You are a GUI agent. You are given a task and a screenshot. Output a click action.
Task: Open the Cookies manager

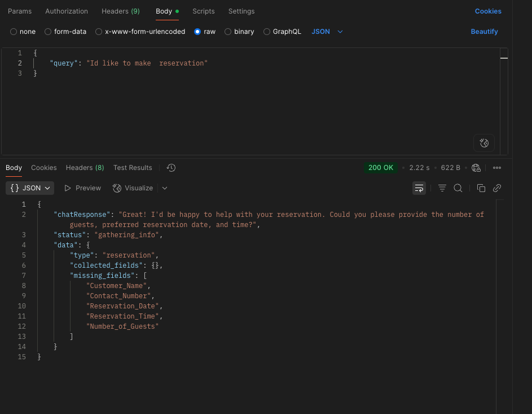[x=487, y=11]
